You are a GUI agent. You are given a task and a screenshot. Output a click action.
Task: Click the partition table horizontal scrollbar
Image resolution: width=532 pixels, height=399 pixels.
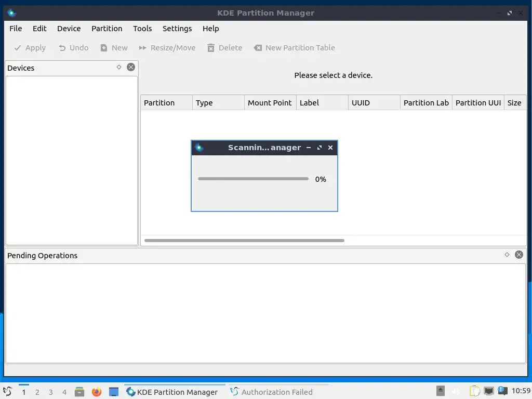pos(244,241)
